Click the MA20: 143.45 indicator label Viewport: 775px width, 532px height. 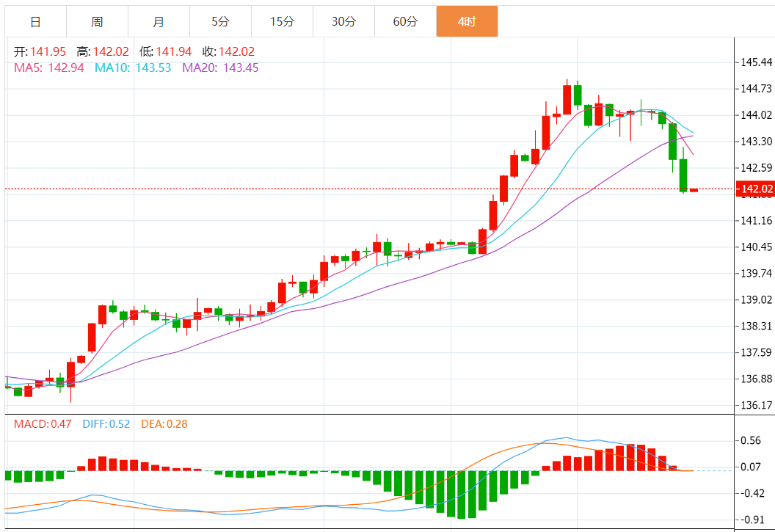tap(220, 68)
